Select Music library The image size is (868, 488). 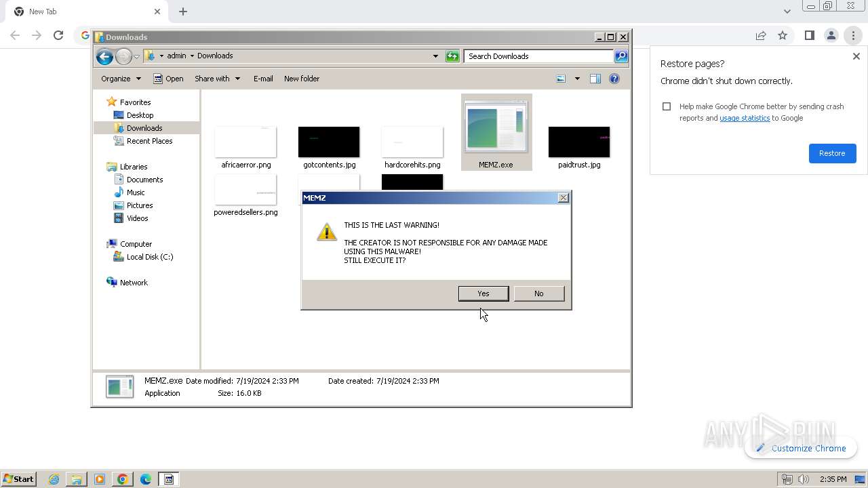click(x=136, y=192)
